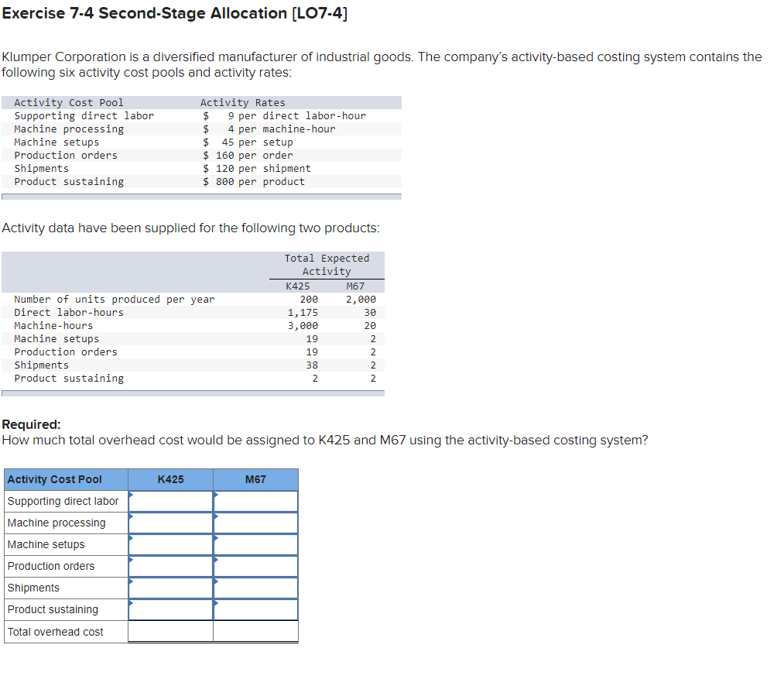The width and height of the screenshot is (784, 679).
Task: Click M67 Total overhead cost cell
Action: 255,632
